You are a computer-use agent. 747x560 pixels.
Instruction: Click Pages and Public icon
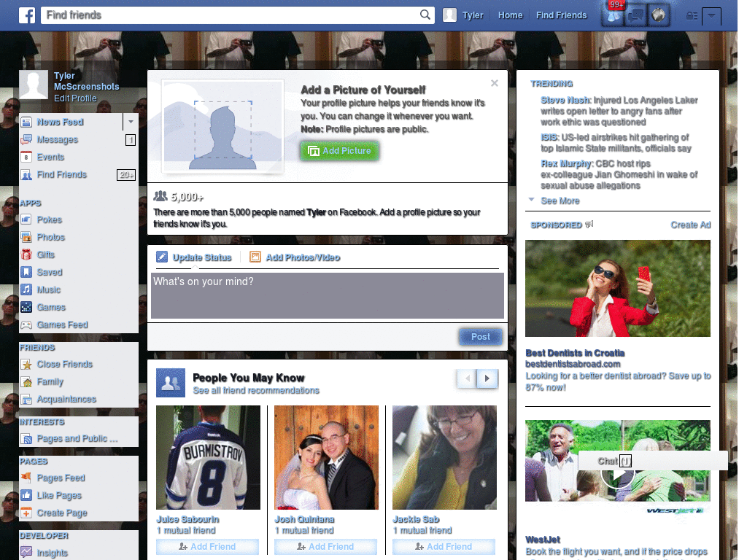[x=26, y=438]
